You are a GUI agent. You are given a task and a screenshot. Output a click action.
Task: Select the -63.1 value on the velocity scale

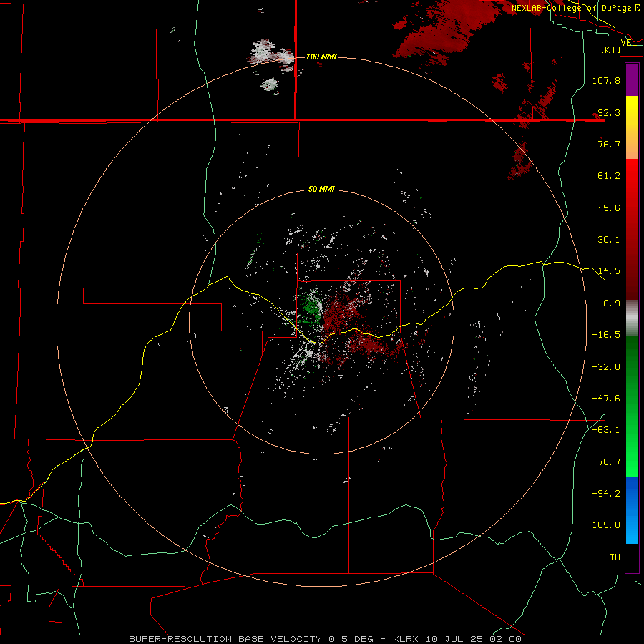[x=606, y=430]
